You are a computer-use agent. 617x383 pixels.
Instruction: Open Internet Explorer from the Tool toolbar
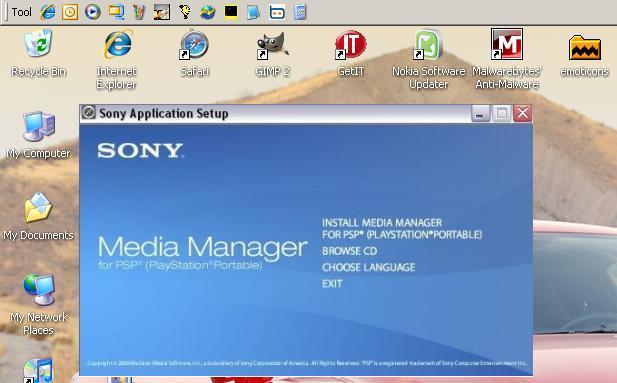click(48, 12)
